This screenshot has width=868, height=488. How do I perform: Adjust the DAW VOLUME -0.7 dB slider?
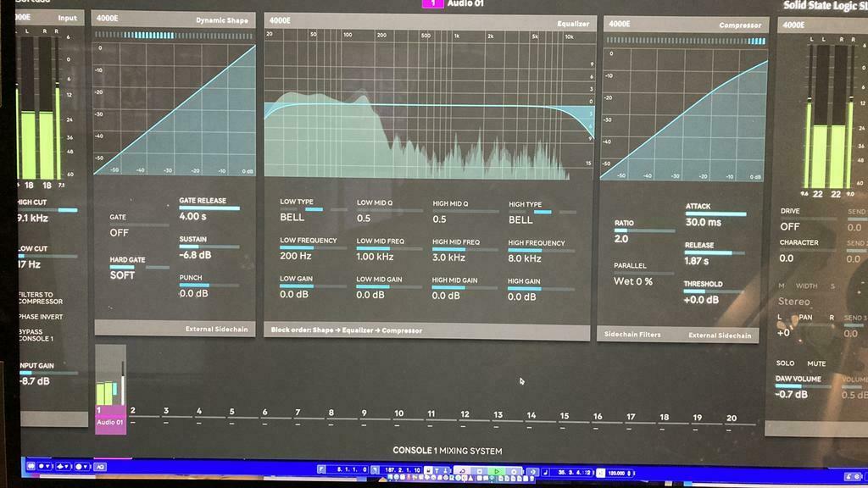[804, 386]
